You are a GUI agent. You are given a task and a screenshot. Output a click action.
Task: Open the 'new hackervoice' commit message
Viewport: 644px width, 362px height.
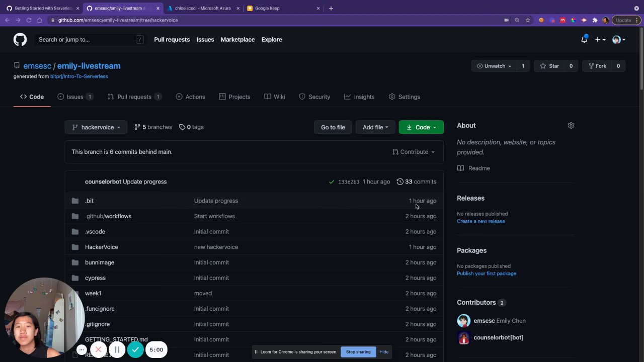216,247
